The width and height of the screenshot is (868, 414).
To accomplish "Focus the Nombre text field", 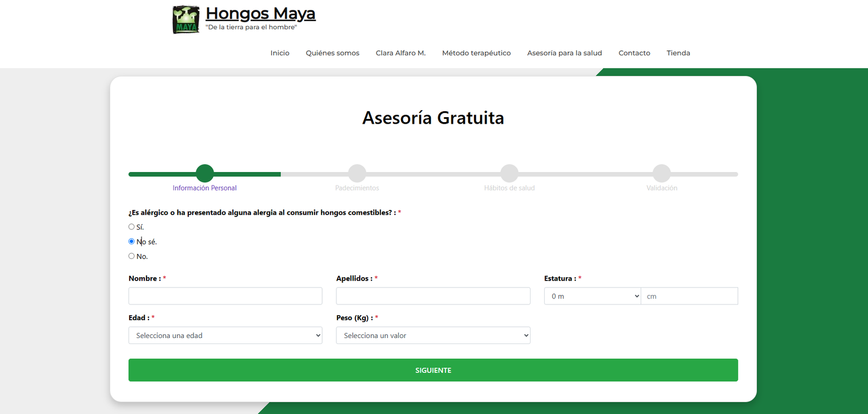I will point(225,296).
